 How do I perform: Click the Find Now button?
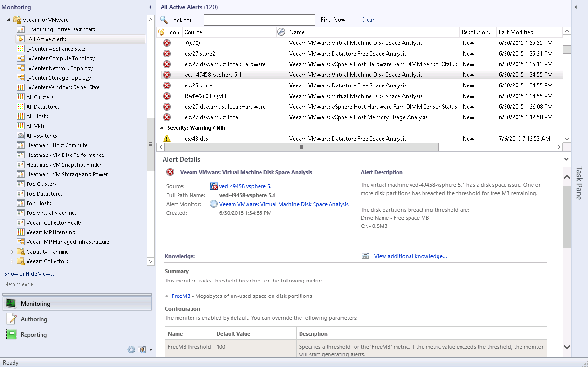click(x=333, y=20)
